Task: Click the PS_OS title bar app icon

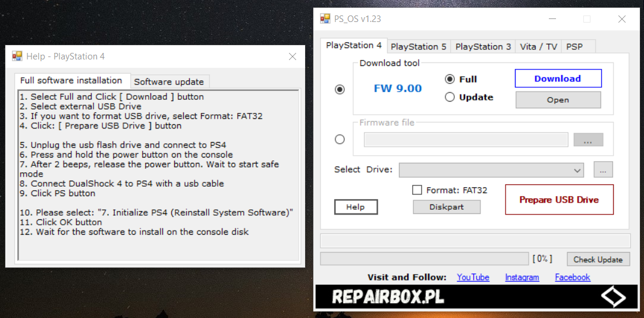Action: (x=325, y=19)
